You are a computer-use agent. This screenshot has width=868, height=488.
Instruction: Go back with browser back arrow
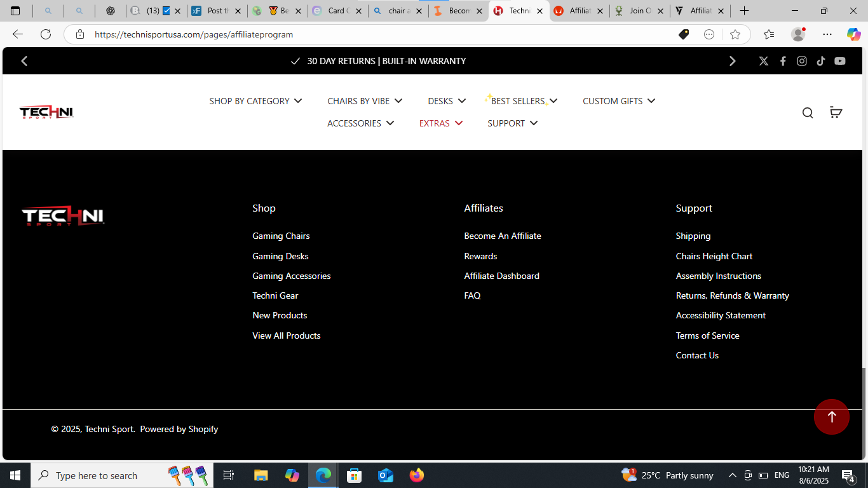pos(18,34)
